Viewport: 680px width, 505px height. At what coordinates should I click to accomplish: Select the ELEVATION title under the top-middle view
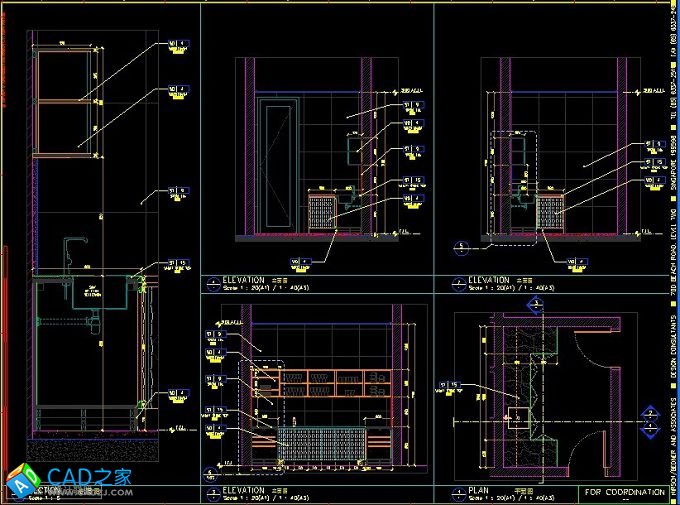click(244, 280)
